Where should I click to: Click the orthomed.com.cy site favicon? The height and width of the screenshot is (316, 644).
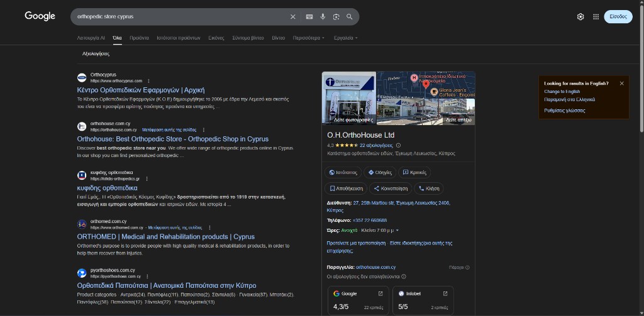82,224
